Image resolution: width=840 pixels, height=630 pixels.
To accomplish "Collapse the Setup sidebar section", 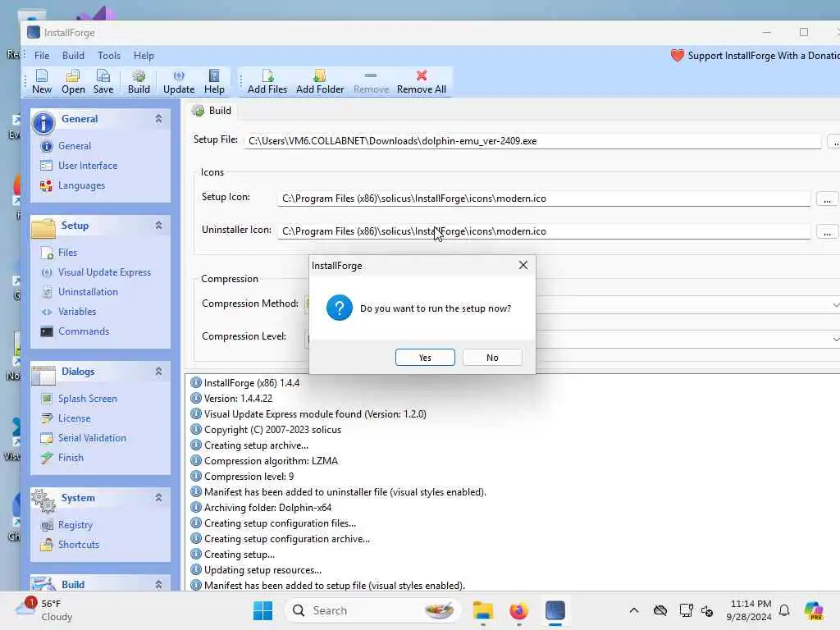I will click(158, 226).
